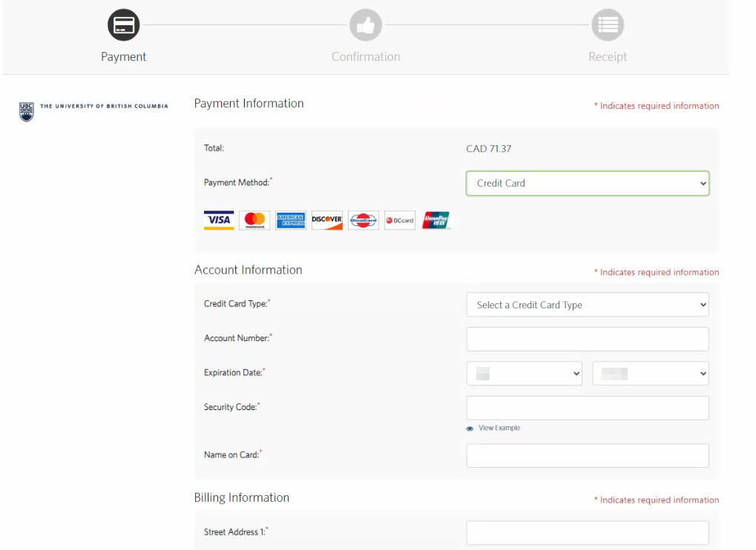
Task: Click the Confirmation thumbs-up step icon
Action: (x=366, y=25)
